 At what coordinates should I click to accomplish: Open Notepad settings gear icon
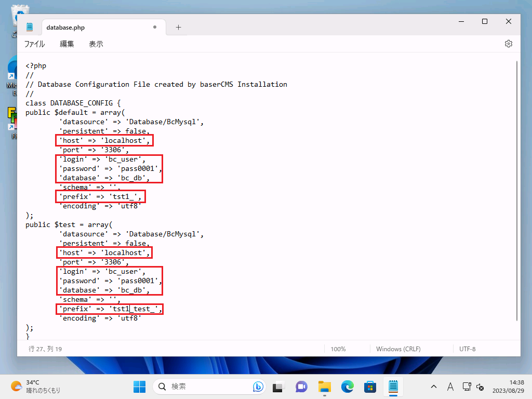click(509, 44)
